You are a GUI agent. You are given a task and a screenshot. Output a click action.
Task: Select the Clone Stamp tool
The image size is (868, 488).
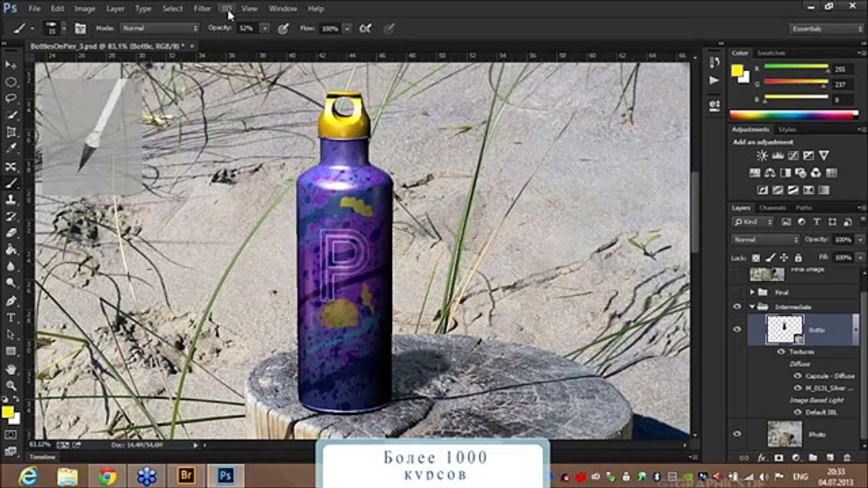[x=11, y=200]
